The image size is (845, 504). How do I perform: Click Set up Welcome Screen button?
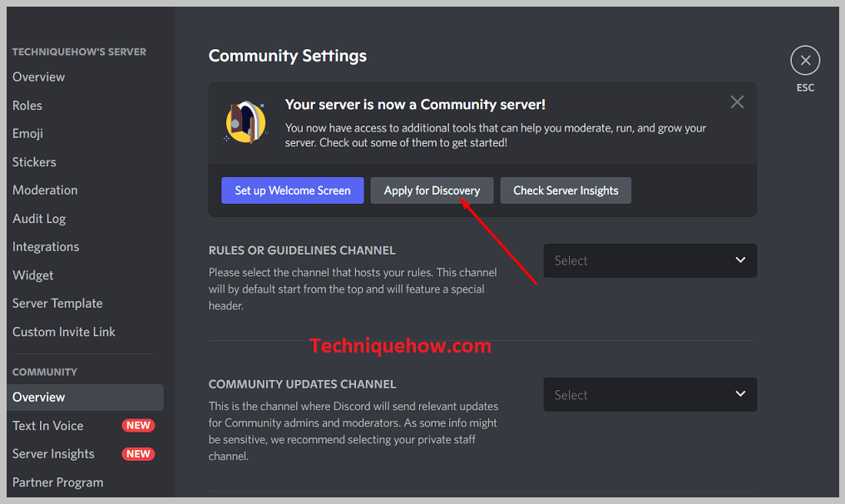[293, 190]
